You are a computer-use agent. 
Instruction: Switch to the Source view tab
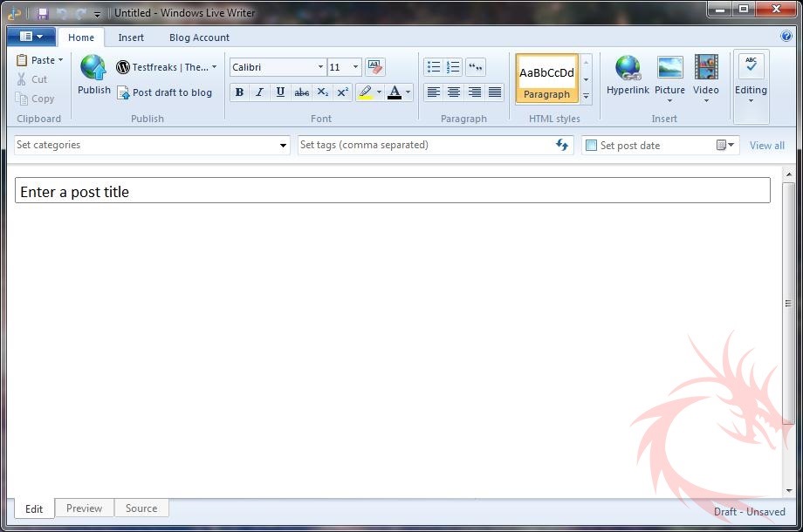coord(141,508)
